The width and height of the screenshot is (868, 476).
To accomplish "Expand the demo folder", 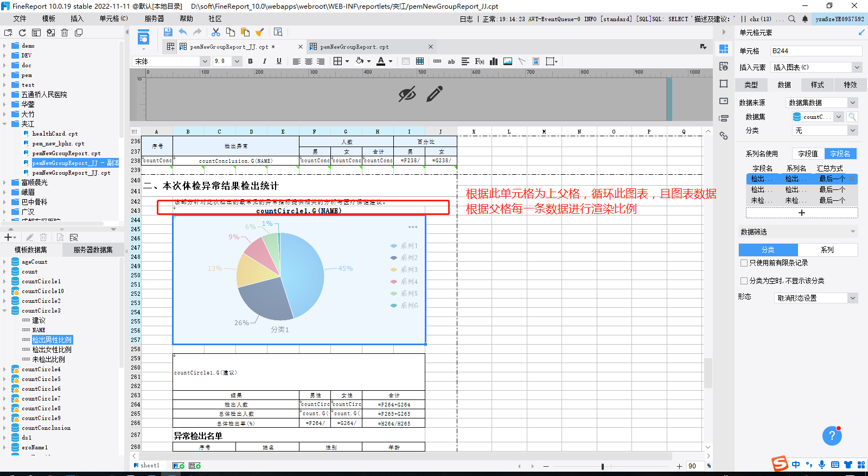I will point(4,46).
